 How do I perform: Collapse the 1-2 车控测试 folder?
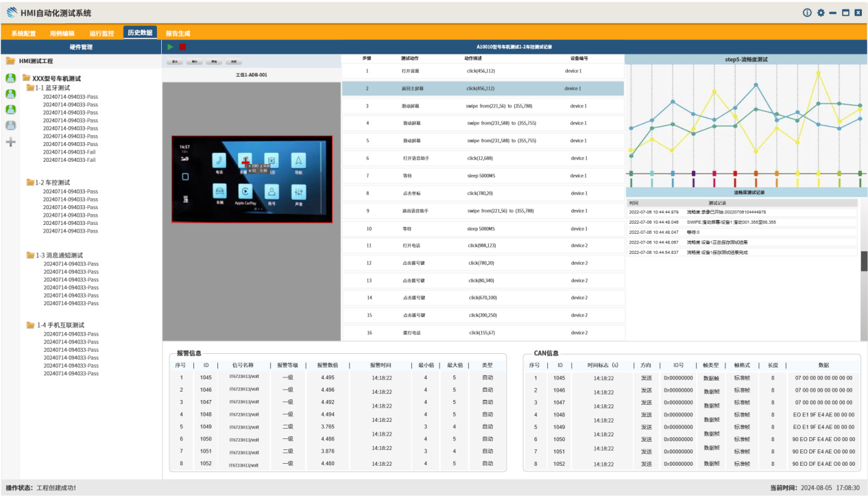click(30, 182)
